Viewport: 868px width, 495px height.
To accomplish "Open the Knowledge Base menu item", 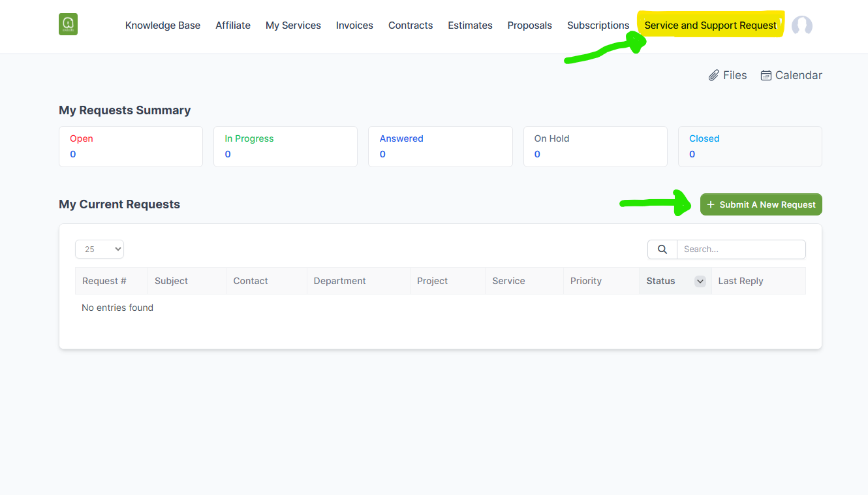I will pyautogui.click(x=163, y=25).
